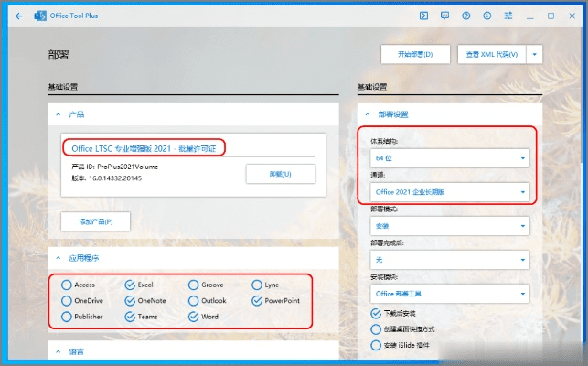Uncheck the Excel application
This screenshot has width=588, height=366.
pyautogui.click(x=130, y=285)
